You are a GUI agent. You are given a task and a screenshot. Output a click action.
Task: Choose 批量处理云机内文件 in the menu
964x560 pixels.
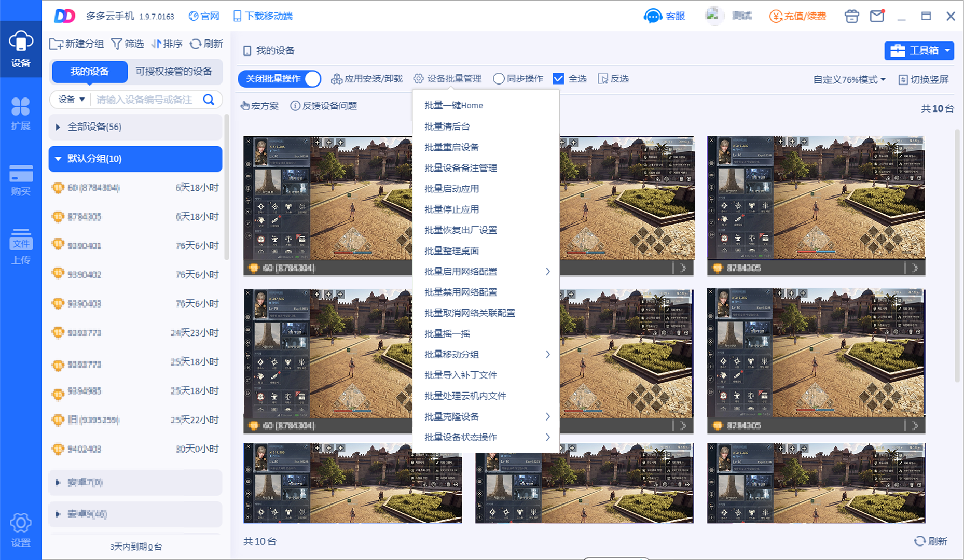point(486,396)
